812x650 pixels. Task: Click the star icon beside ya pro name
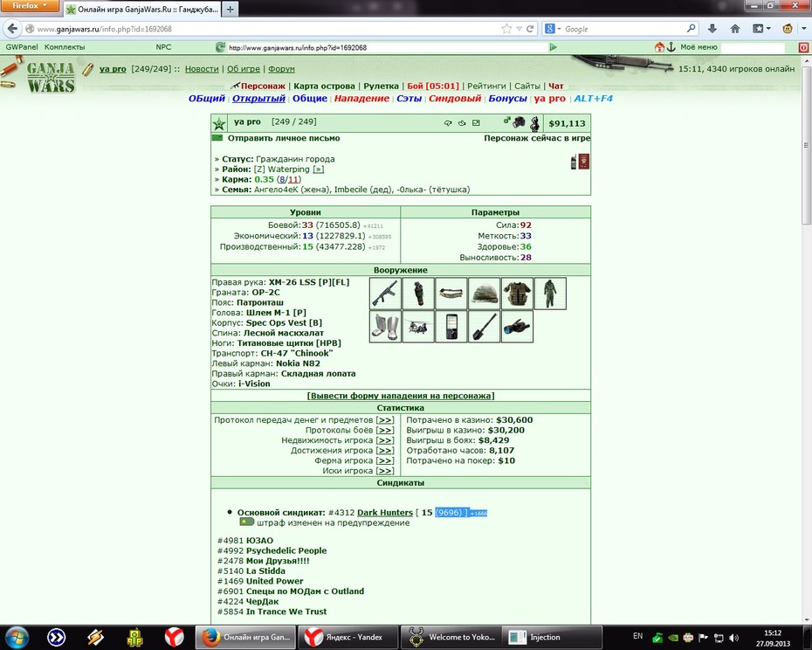coord(219,123)
